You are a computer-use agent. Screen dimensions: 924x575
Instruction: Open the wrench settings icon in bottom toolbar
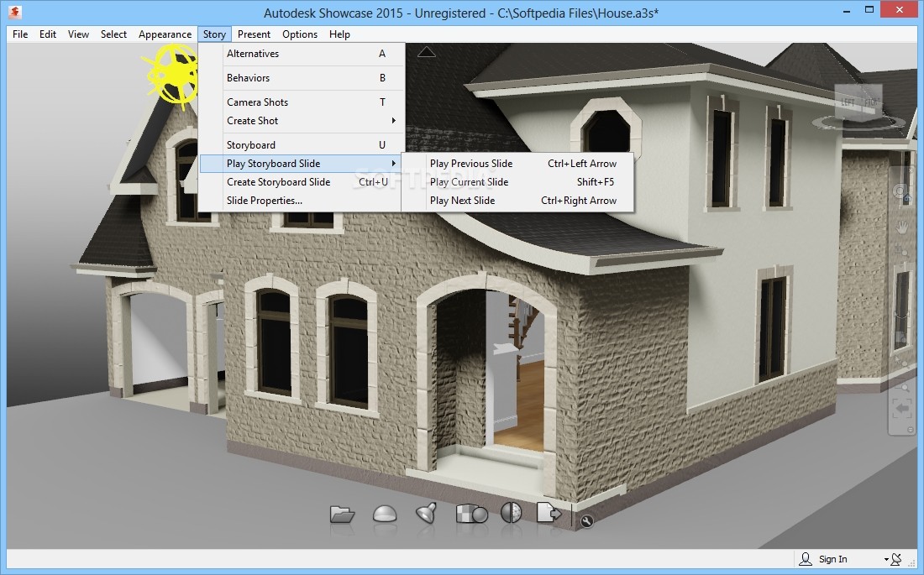tap(586, 520)
